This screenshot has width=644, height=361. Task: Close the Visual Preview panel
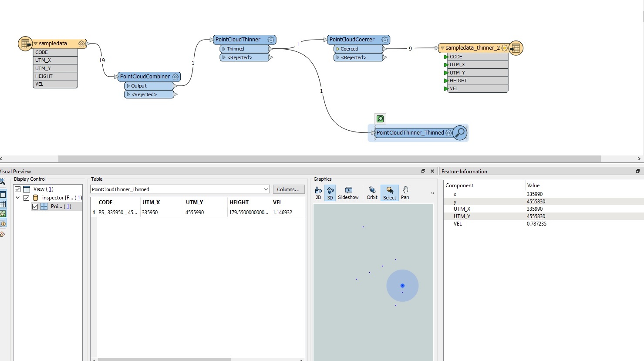point(432,171)
